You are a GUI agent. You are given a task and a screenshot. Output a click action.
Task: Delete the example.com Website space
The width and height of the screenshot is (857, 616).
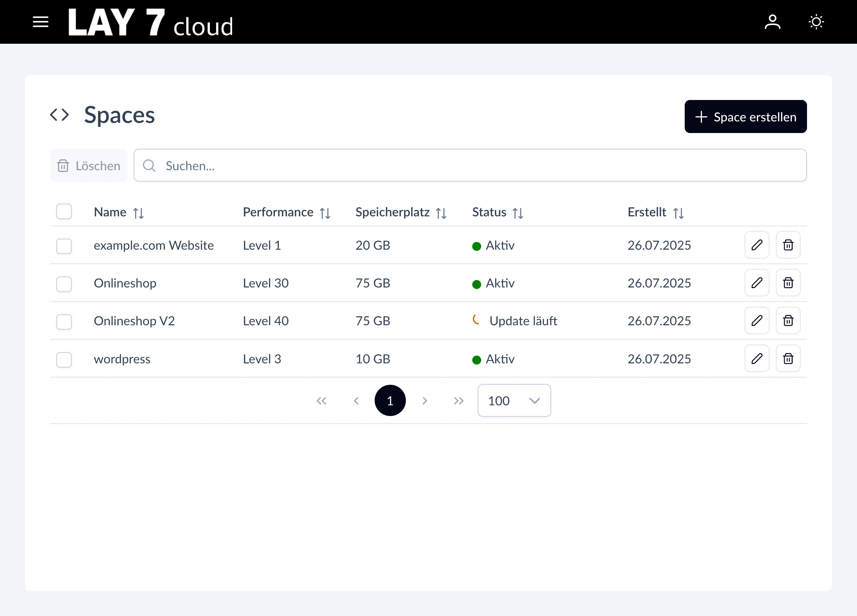click(x=788, y=245)
